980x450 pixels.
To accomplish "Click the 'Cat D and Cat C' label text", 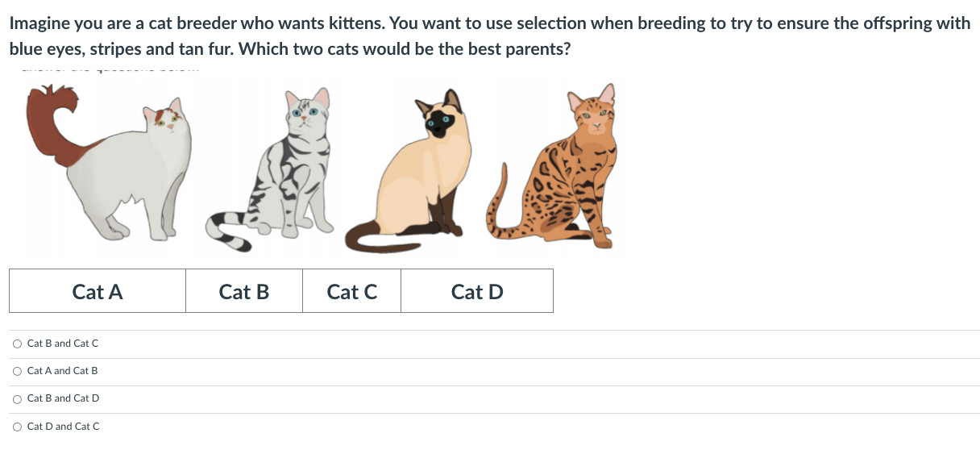I will [x=64, y=427].
